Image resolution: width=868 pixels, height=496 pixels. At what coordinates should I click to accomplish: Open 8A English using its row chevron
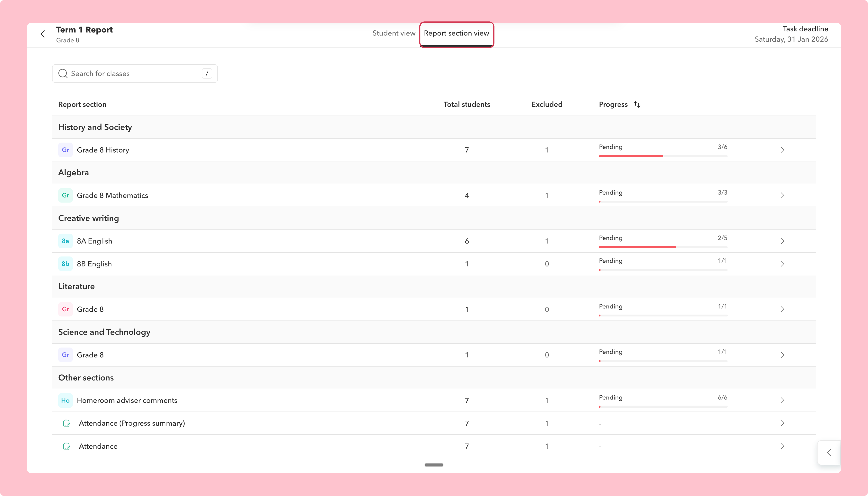coord(783,241)
